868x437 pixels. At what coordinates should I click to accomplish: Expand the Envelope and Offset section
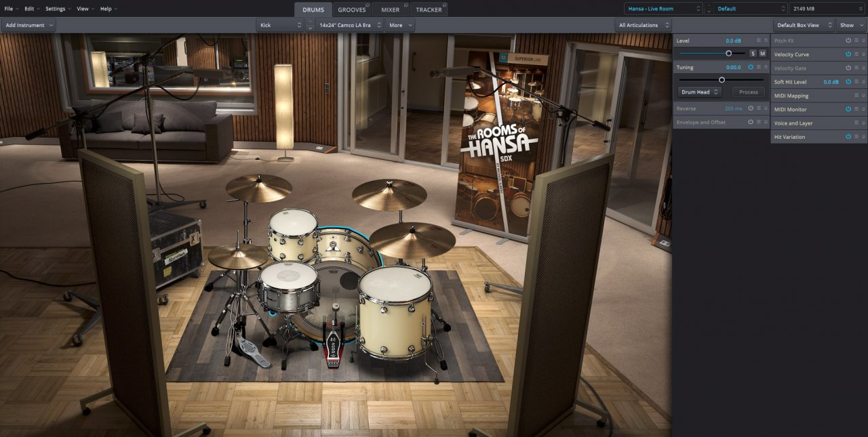tap(766, 122)
